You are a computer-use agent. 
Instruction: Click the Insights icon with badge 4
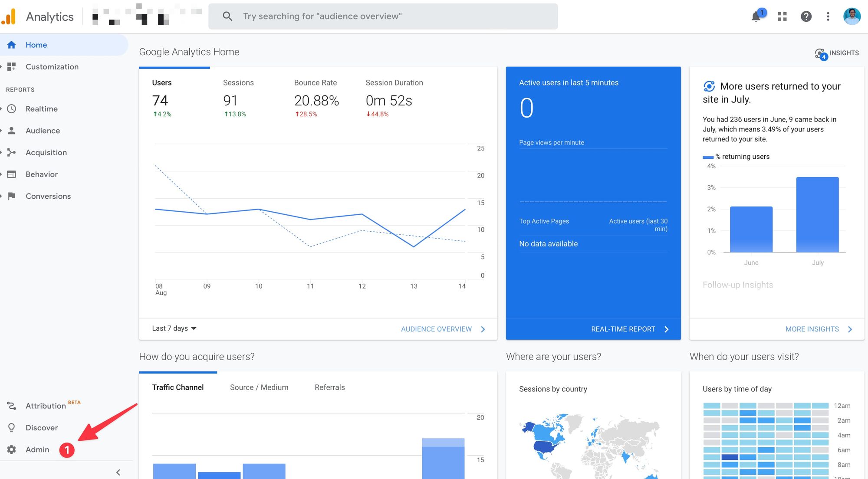click(x=821, y=54)
